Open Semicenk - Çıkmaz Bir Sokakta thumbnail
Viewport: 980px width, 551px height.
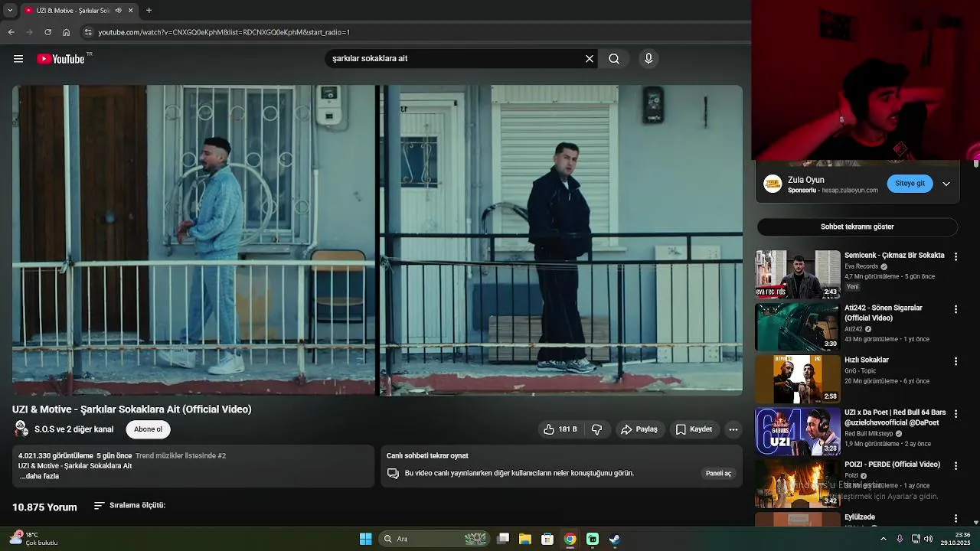pos(798,274)
